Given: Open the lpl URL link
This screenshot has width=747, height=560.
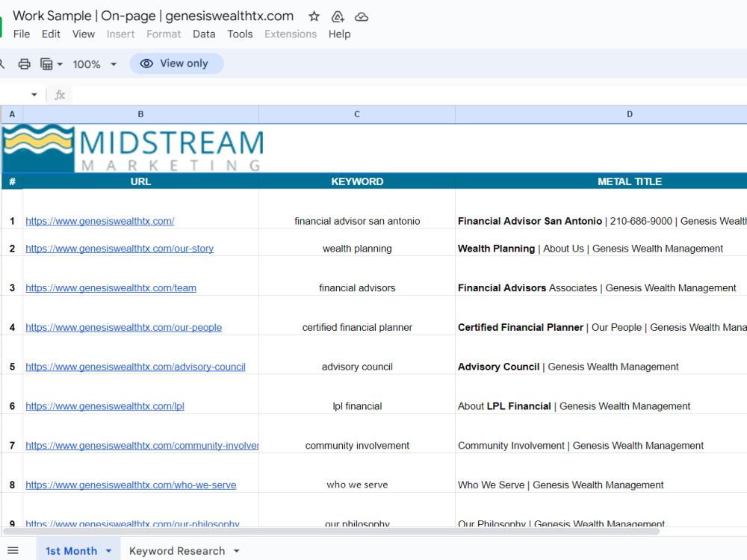Looking at the screenshot, I should tap(105, 406).
